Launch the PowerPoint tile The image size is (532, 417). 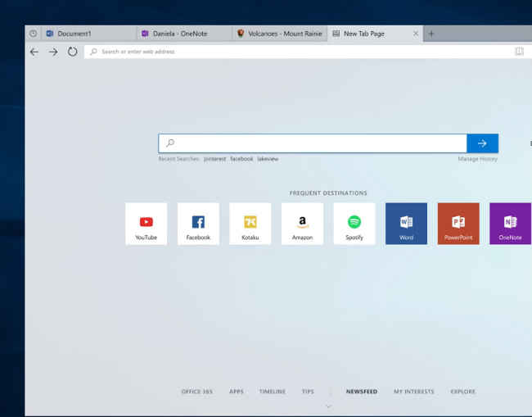coord(458,224)
